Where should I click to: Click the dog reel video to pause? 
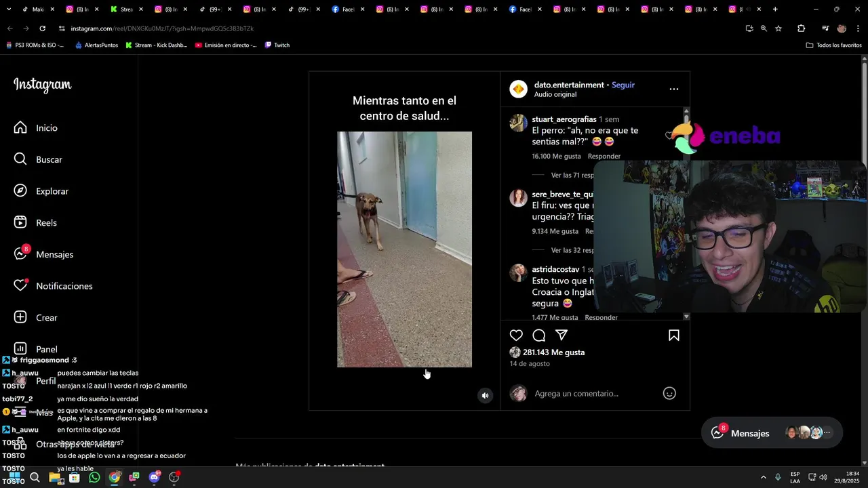(x=405, y=249)
